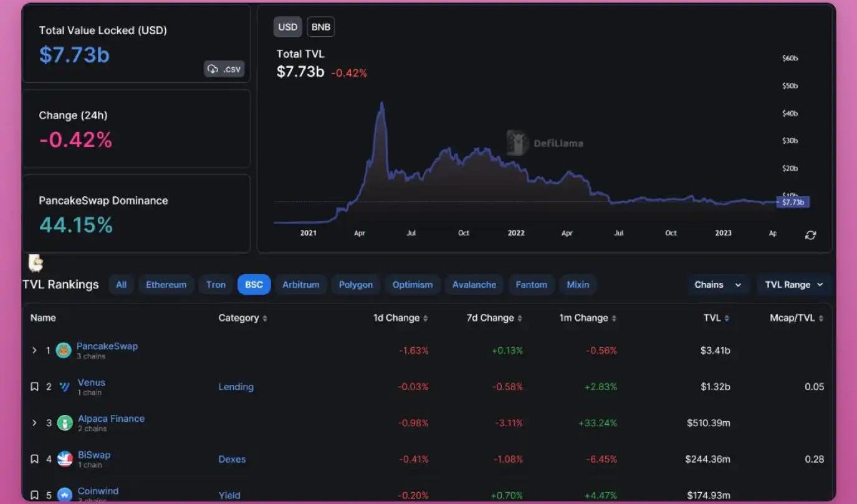Select the Arbitrum chain filter

[300, 285]
